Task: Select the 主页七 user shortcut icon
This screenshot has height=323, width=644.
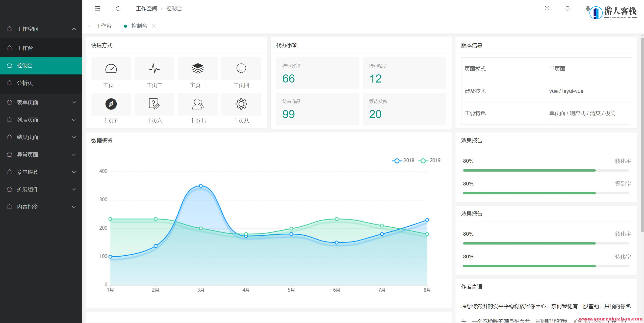Action: point(198,104)
